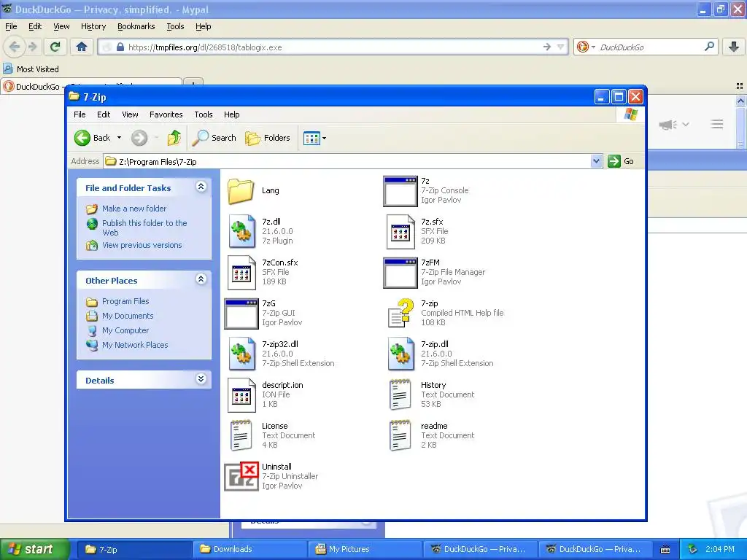Collapse the File and Folder Tasks panel
This screenshot has width=747, height=560.
tap(201, 187)
